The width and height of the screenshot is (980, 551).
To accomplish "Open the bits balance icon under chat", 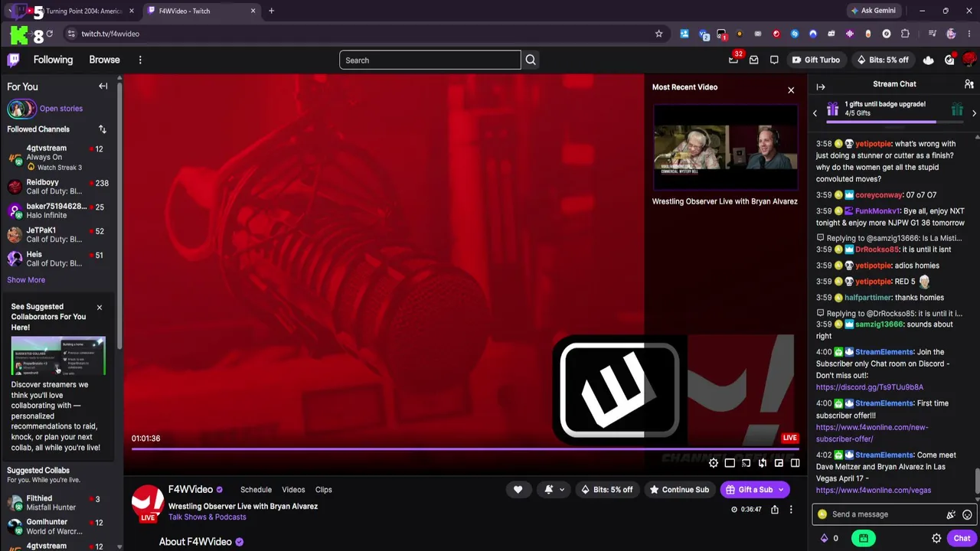I will click(825, 539).
